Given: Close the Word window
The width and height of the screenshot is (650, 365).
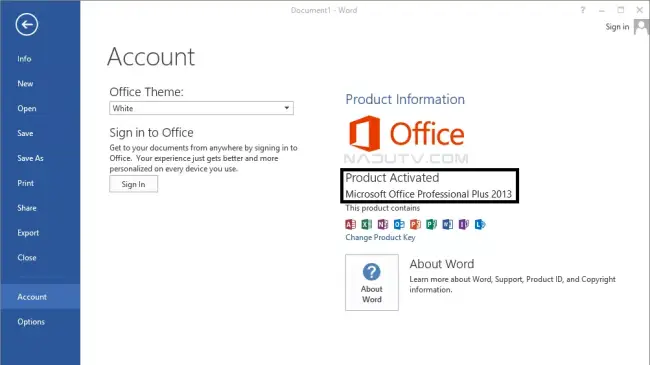Looking at the screenshot, I should 640,10.
